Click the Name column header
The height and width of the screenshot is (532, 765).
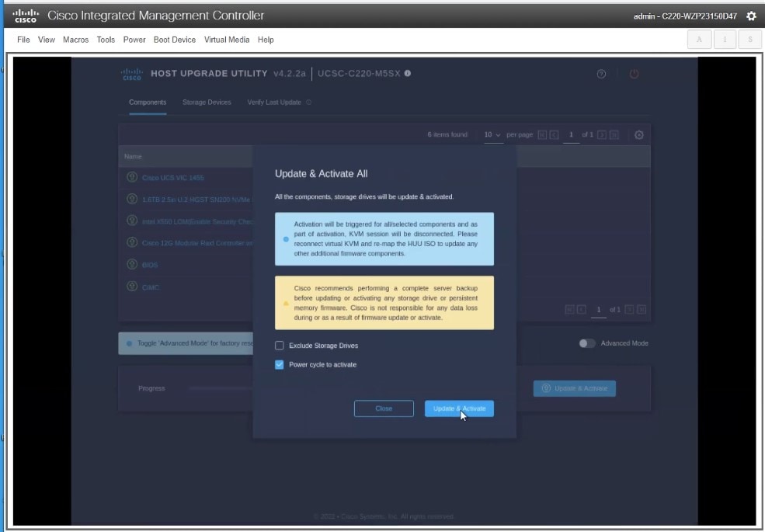pos(133,157)
